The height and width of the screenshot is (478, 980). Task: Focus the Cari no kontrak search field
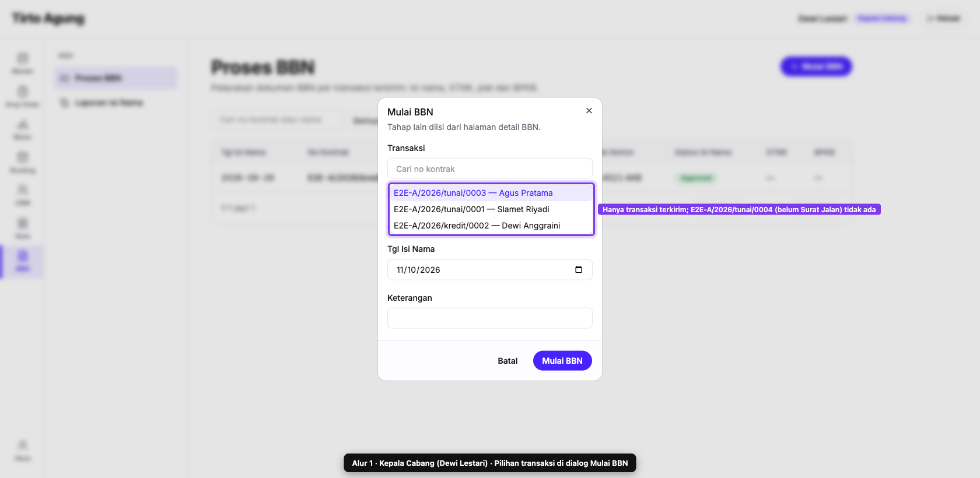click(x=490, y=169)
